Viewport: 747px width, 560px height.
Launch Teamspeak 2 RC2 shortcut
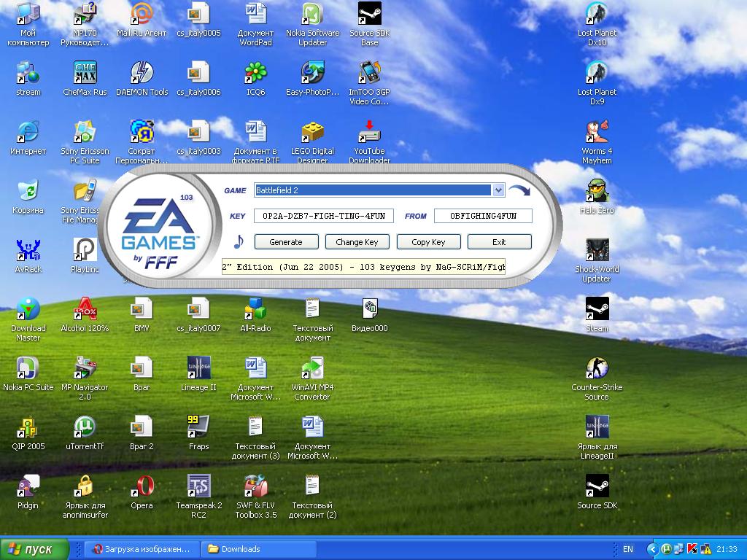pyautogui.click(x=198, y=486)
